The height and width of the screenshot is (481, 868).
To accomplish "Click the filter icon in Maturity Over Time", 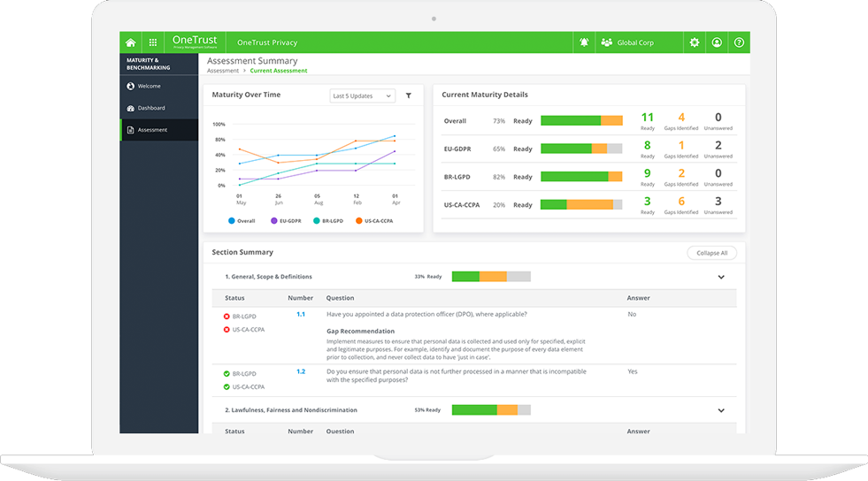I will (x=409, y=95).
